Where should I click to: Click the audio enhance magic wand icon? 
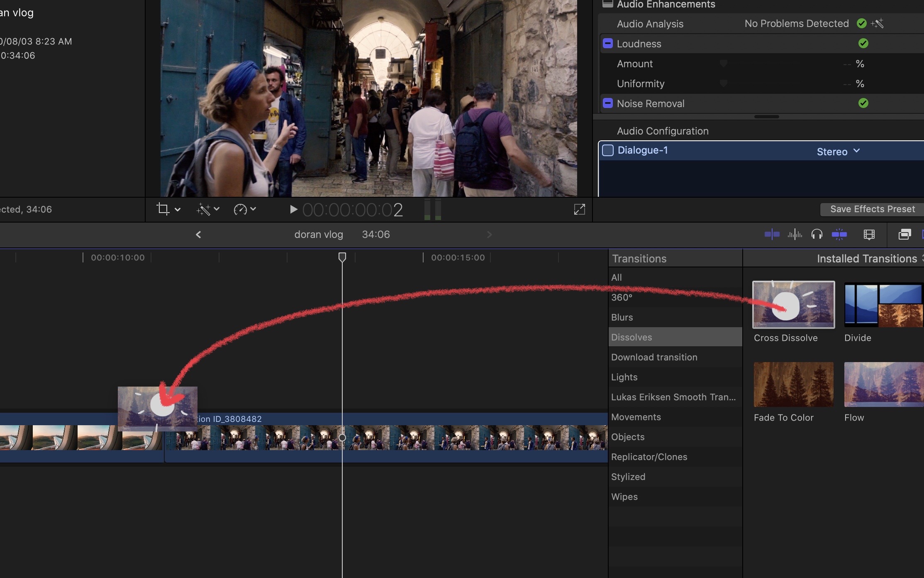pyautogui.click(x=878, y=24)
